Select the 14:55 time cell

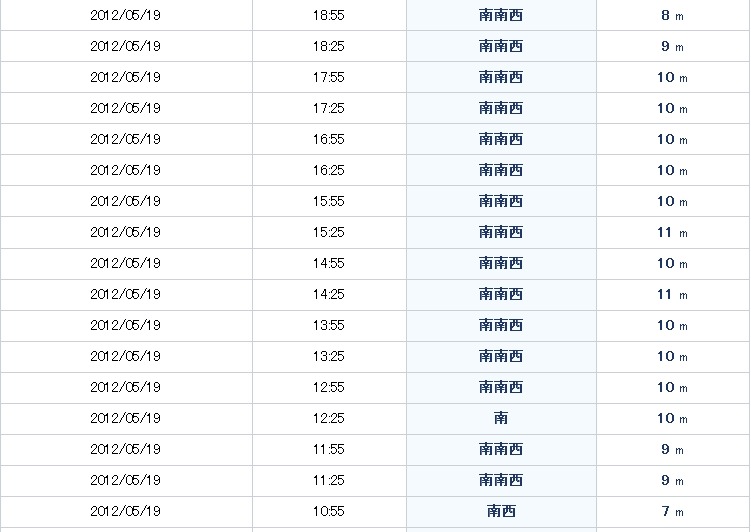click(x=329, y=263)
